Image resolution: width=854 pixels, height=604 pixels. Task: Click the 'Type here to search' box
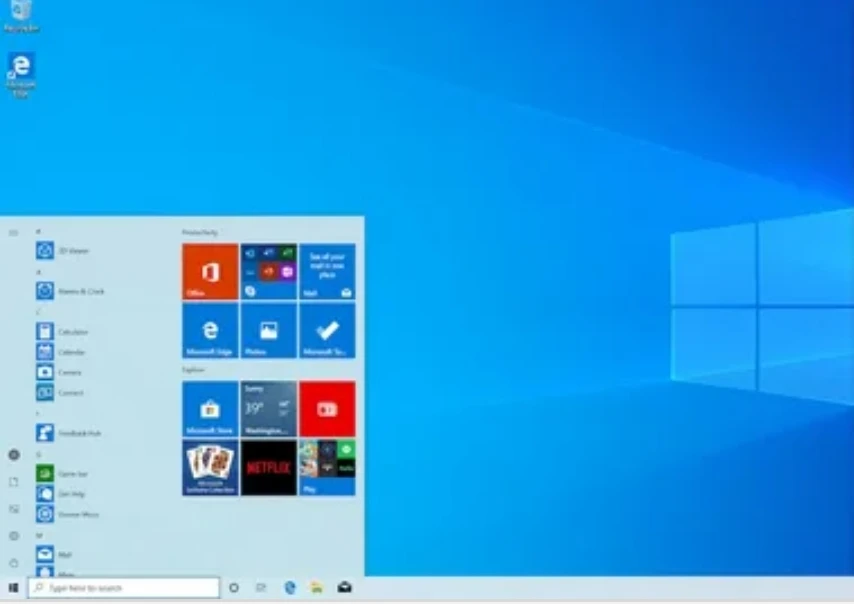[124, 588]
